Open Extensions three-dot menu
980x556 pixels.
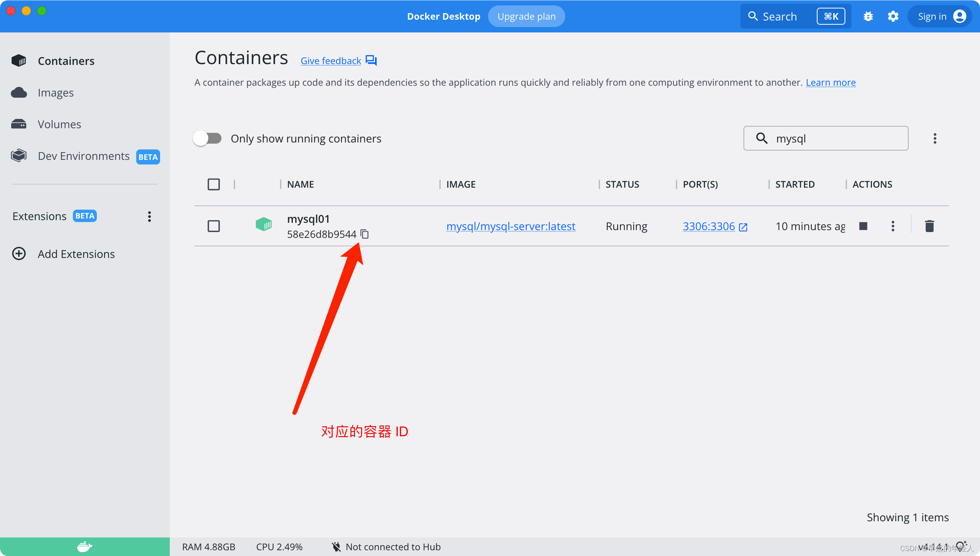pos(149,216)
